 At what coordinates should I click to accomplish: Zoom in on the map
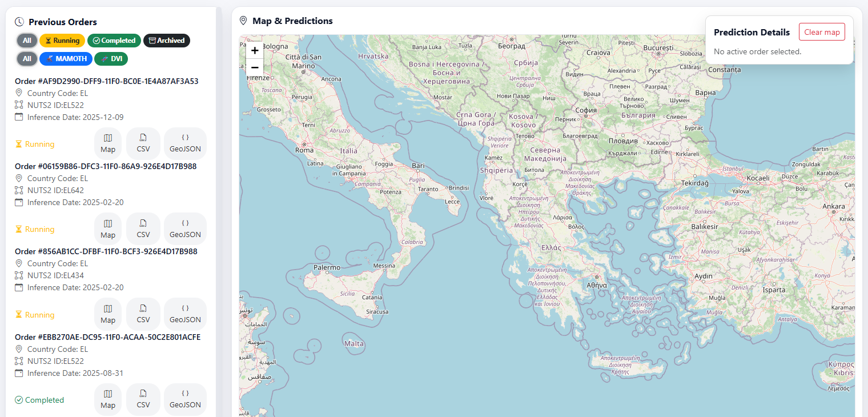coord(255,50)
